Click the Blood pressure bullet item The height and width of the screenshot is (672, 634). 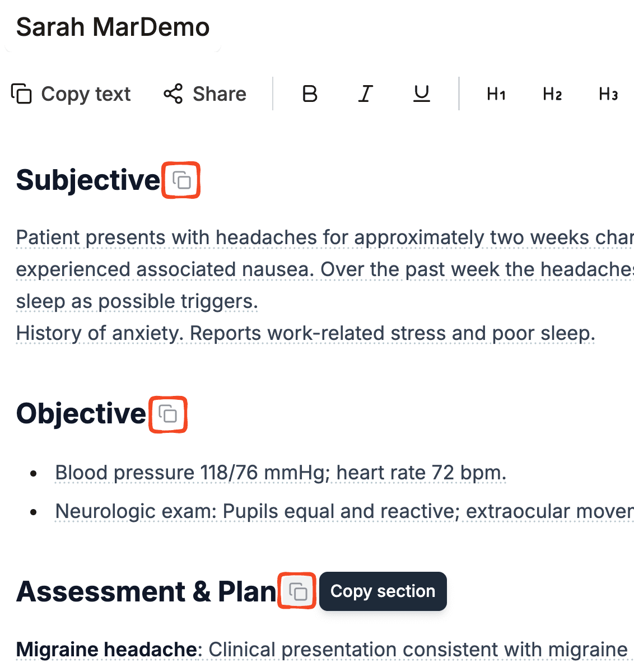point(280,473)
